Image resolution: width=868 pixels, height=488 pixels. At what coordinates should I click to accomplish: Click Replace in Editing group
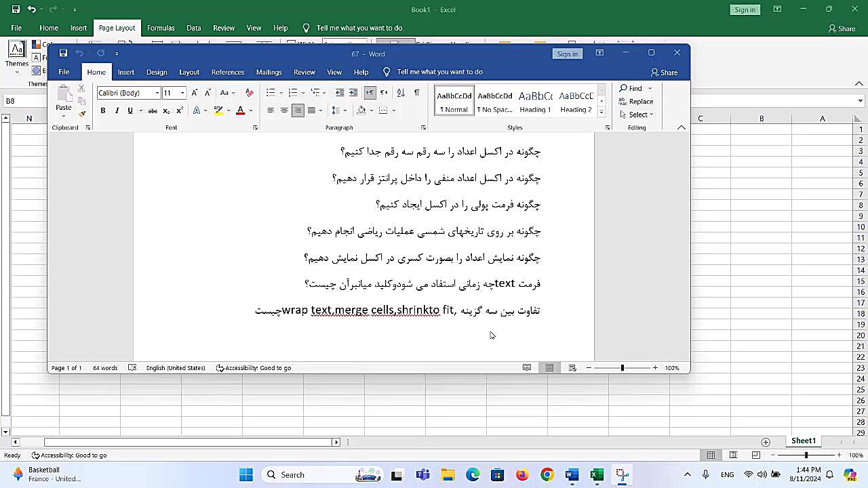coord(636,102)
